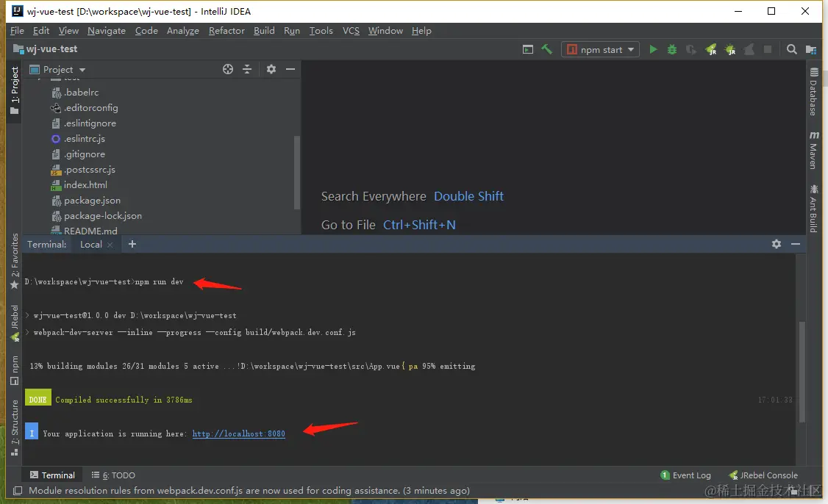Click the terminal output vertical scrollbar
Screen dimensions: 828x504
click(802, 372)
